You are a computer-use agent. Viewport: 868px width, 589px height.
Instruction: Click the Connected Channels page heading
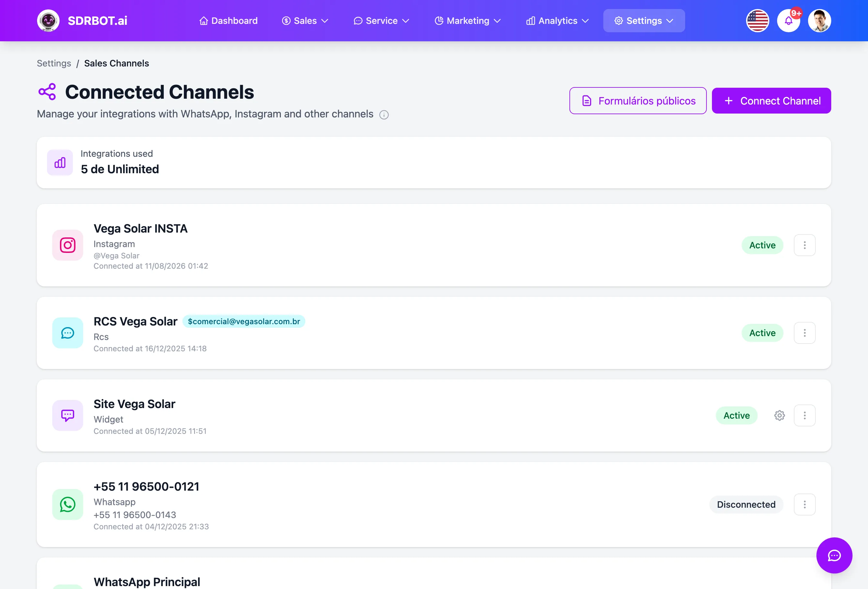[x=160, y=92]
